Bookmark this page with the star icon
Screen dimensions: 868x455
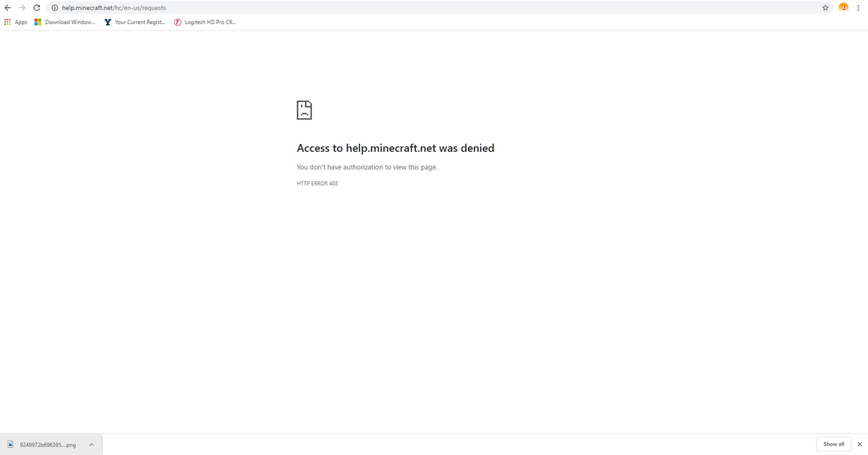pyautogui.click(x=825, y=7)
